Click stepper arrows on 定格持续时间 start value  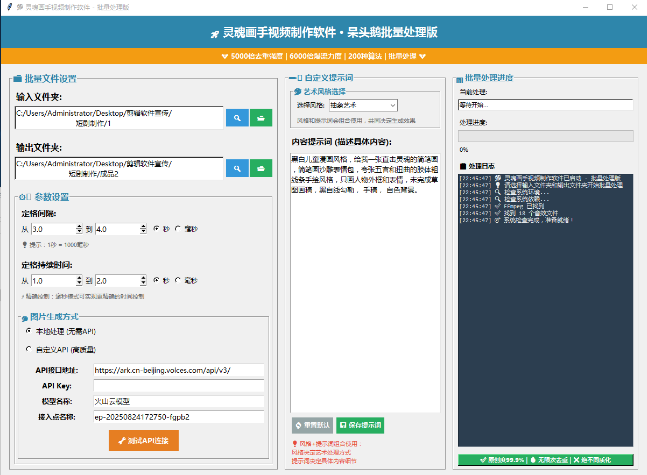[76, 281]
